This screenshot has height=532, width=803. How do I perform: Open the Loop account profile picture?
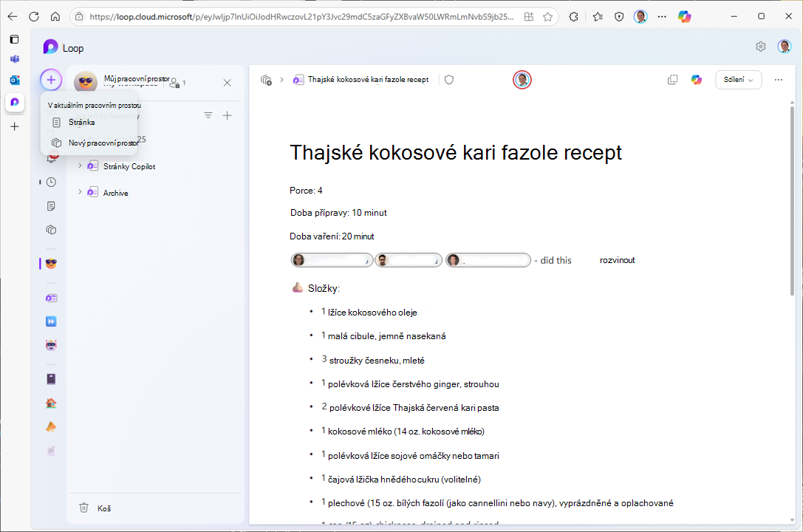coord(784,47)
